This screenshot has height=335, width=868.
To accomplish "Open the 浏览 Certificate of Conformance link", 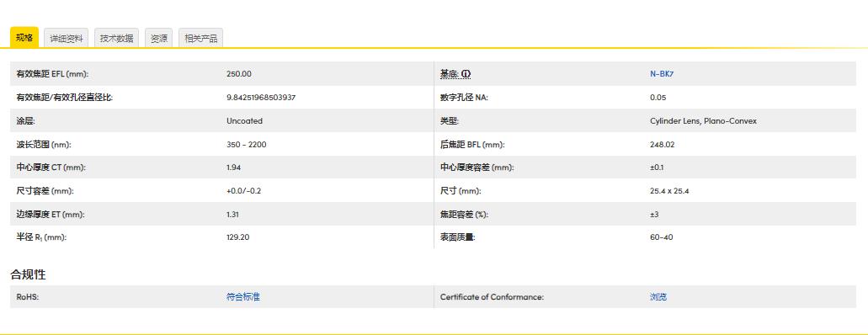I will [658, 297].
